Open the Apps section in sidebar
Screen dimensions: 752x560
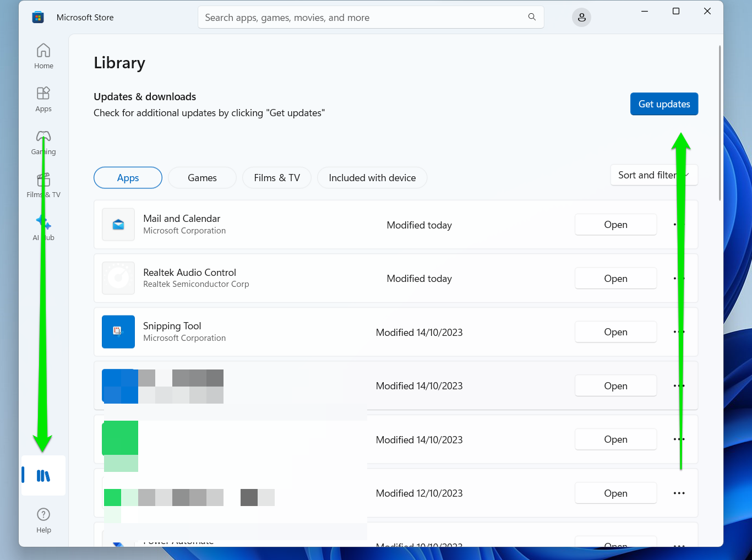tap(43, 99)
